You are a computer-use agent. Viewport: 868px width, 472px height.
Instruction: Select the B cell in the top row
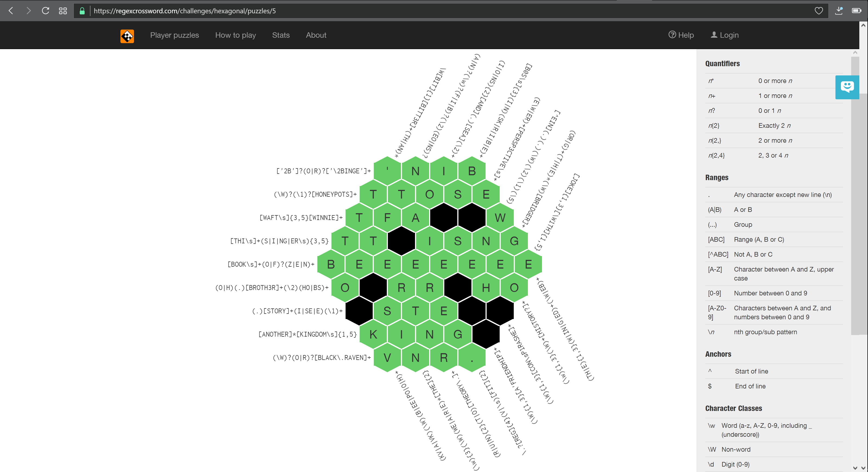click(x=472, y=171)
